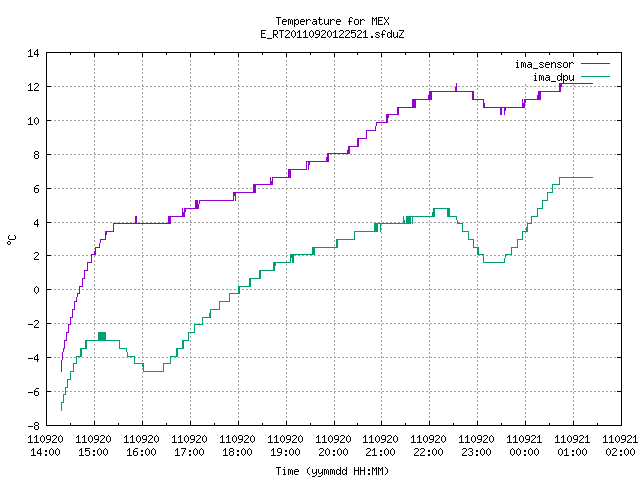Click the y-axis tick label '12'
Viewport: 640px width, 480px height.
pyautogui.click(x=33, y=87)
